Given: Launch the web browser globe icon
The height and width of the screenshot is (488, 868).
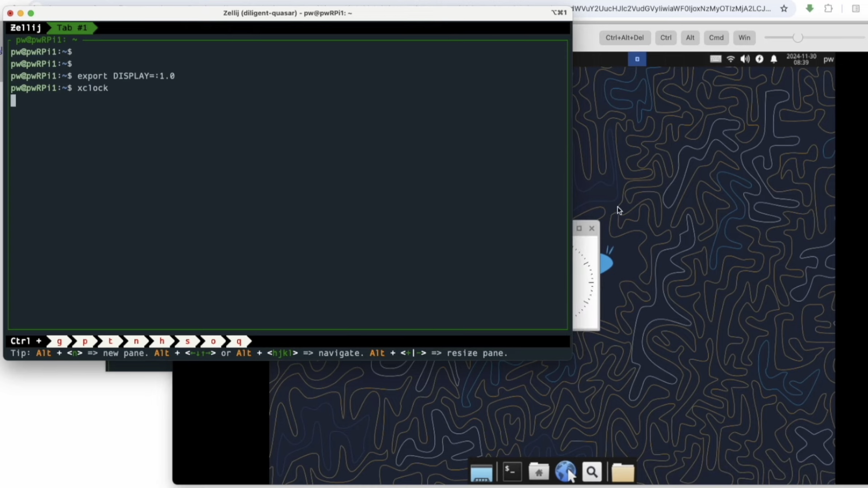Looking at the screenshot, I should pos(565,471).
